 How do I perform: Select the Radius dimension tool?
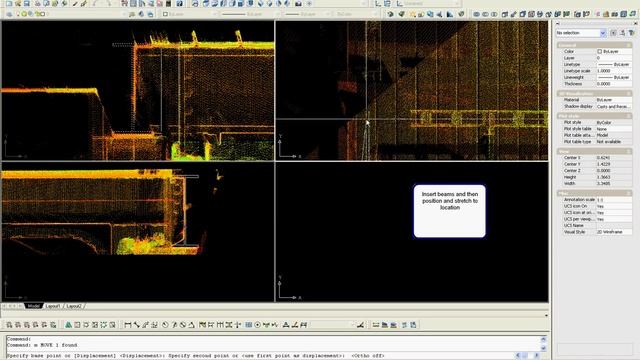click(x=165, y=325)
